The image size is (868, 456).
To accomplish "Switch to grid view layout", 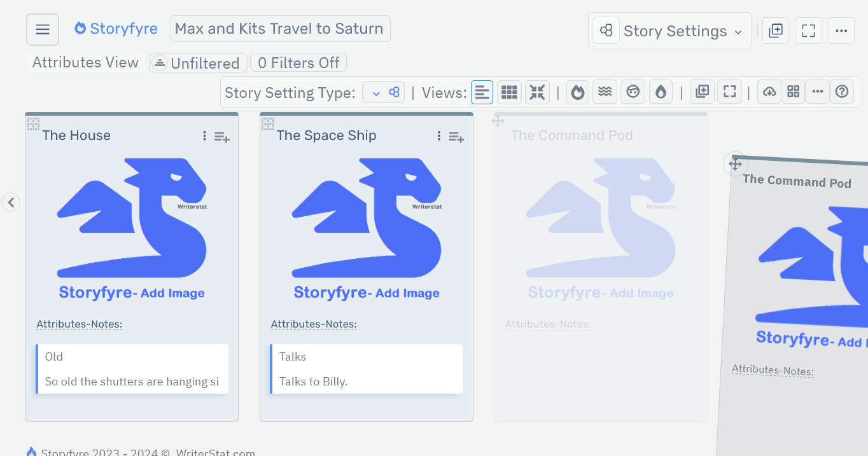I will [509, 92].
